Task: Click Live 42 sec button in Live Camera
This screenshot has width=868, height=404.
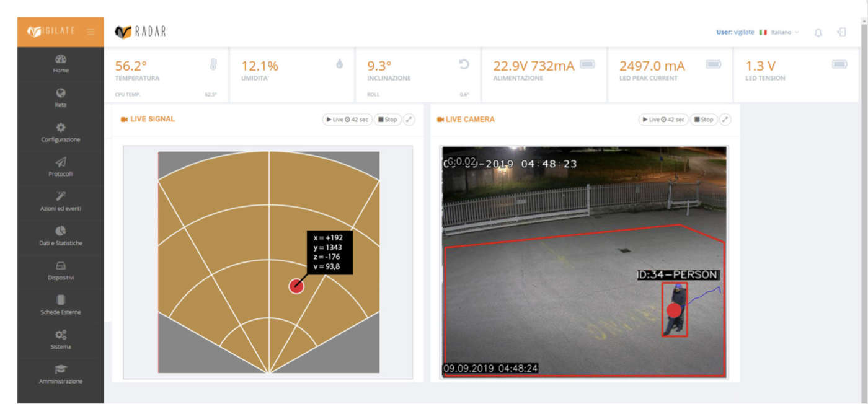Action: coord(663,120)
